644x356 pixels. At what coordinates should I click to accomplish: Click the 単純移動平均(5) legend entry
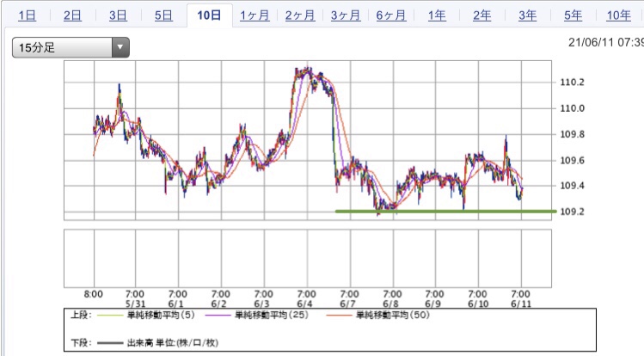point(161,315)
